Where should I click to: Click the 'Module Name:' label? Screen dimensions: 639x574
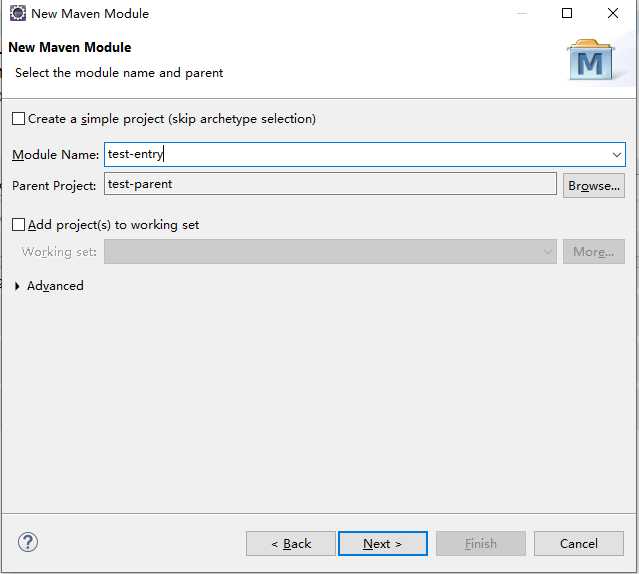pos(55,155)
